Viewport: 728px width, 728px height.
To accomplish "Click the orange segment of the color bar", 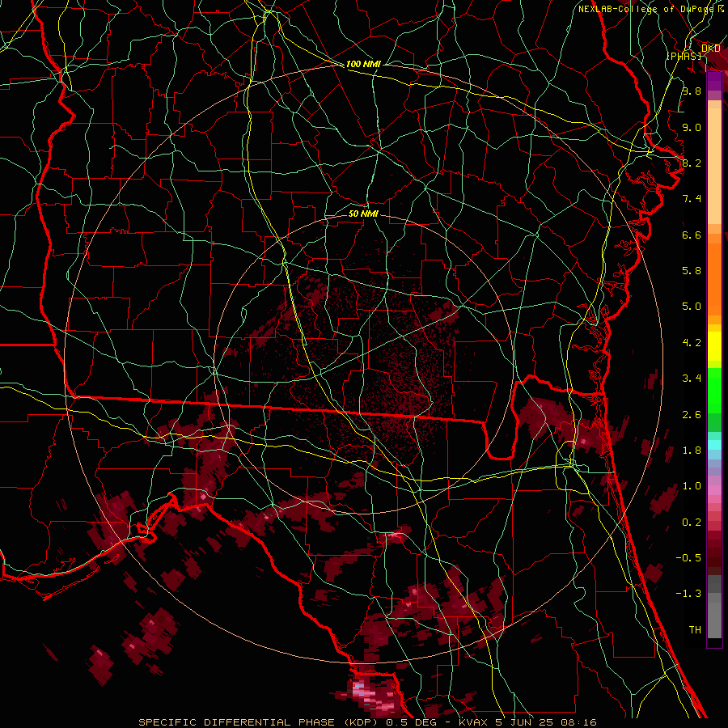I will tap(714, 278).
